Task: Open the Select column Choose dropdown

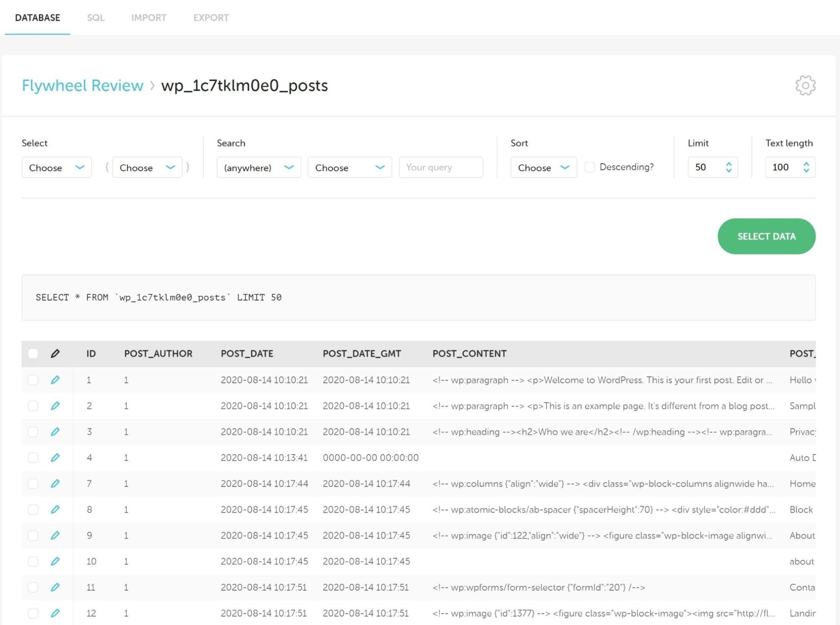Action: [x=56, y=167]
